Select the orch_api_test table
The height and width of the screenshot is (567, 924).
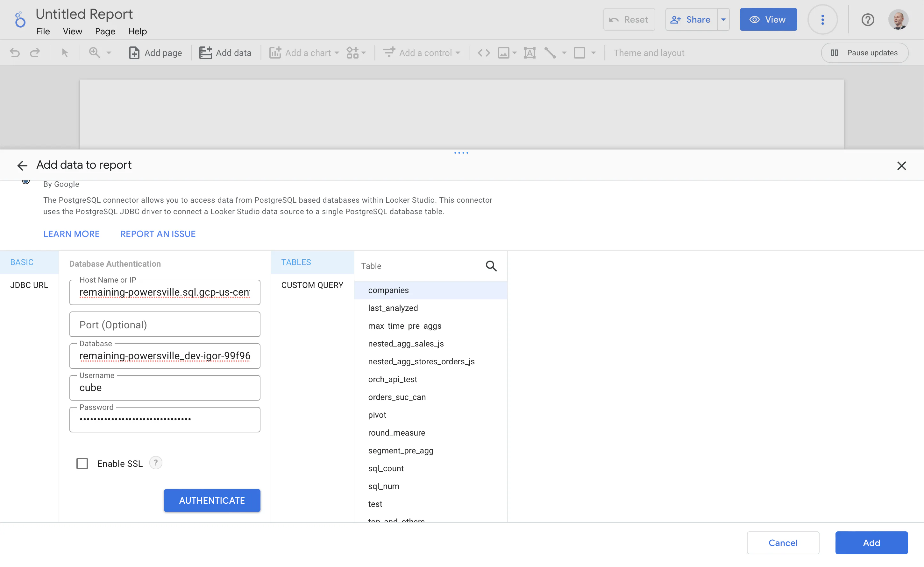392,379
